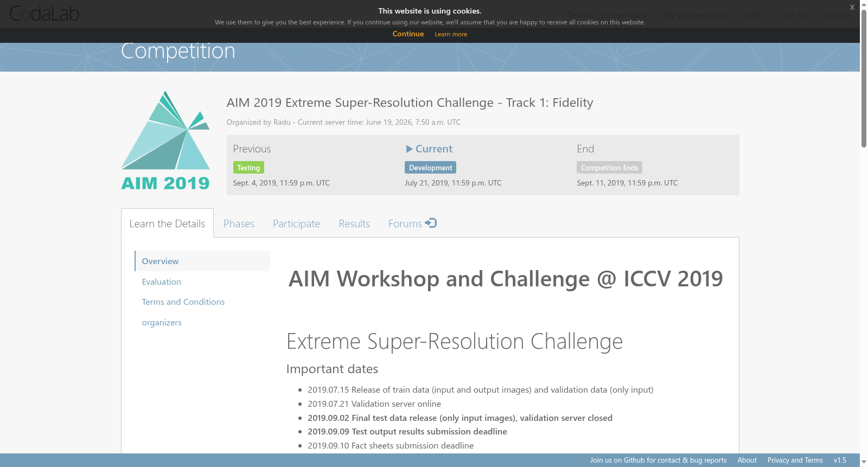This screenshot has height=467, width=868.
Task: Close the cookie banner with X
Action: (852, 7)
